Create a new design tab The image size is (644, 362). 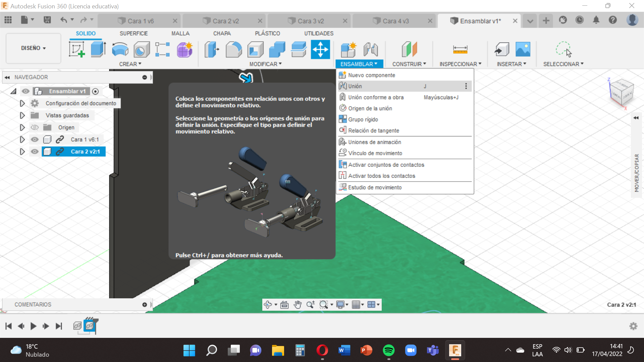pos(546,21)
